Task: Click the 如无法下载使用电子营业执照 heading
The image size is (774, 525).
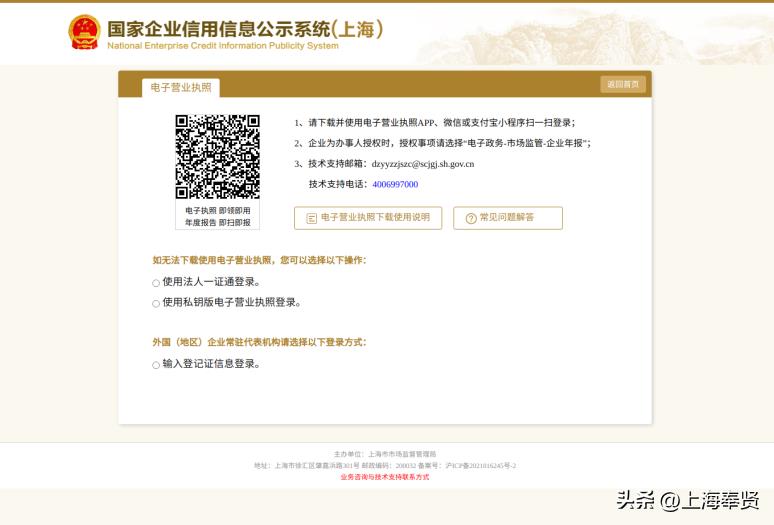Action: 260,260
